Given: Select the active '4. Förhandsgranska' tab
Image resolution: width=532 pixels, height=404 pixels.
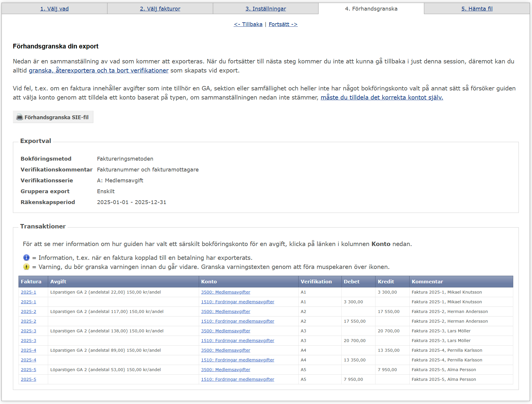Looking at the screenshot, I should [x=371, y=9].
